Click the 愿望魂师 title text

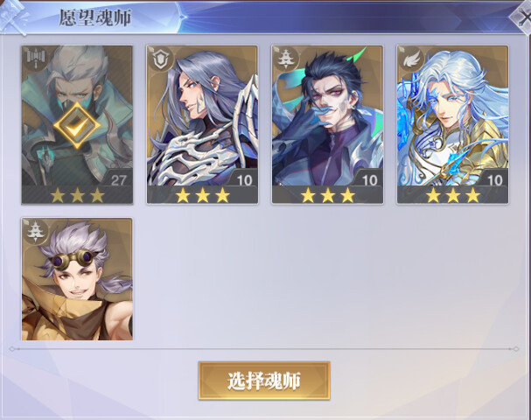(x=95, y=17)
